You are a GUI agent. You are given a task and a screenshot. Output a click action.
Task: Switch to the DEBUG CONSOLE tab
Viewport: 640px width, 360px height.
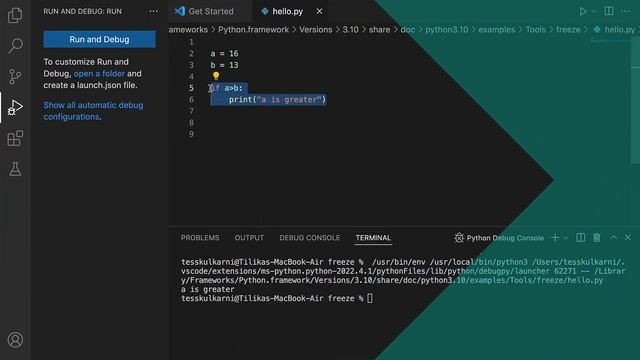309,238
